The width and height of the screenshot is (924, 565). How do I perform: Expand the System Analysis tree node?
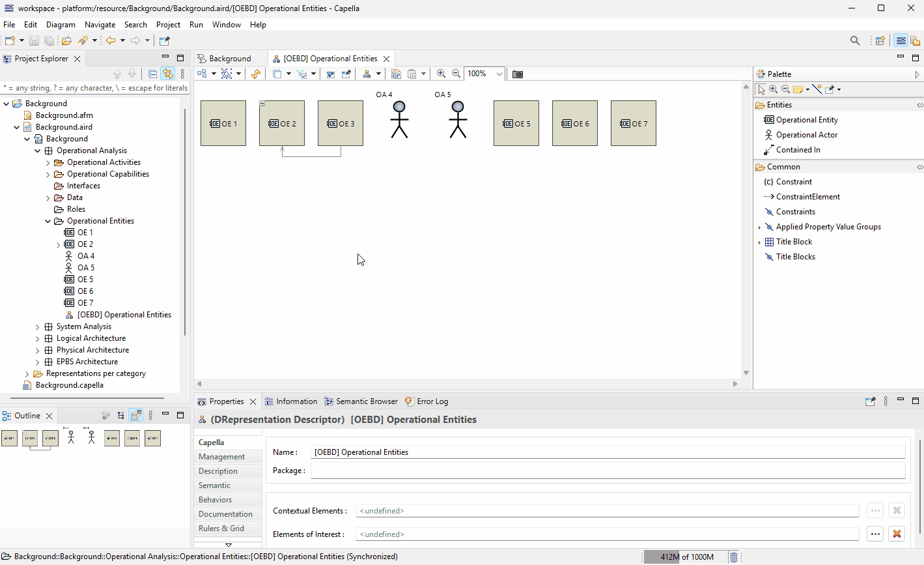(x=37, y=326)
